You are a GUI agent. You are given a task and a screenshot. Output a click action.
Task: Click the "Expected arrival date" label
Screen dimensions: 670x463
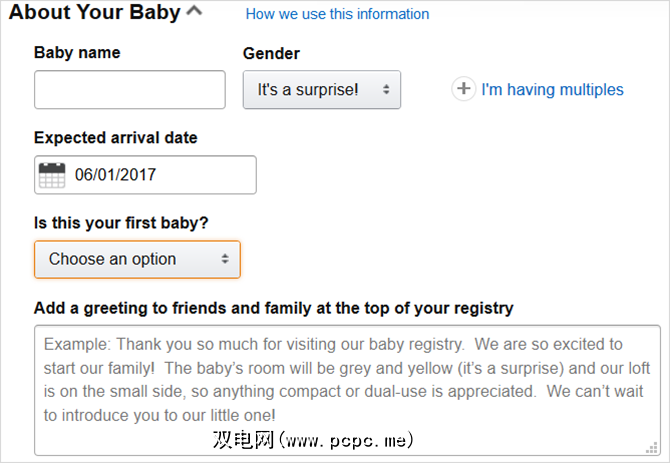[116, 138]
